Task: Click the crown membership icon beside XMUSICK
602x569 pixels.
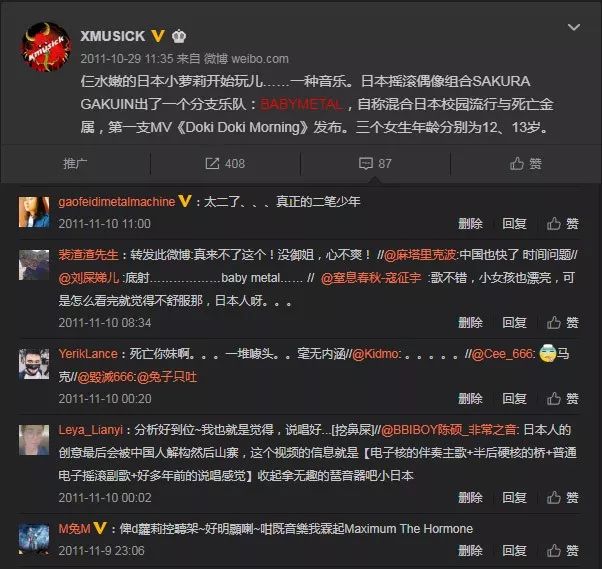Action: coord(179,36)
